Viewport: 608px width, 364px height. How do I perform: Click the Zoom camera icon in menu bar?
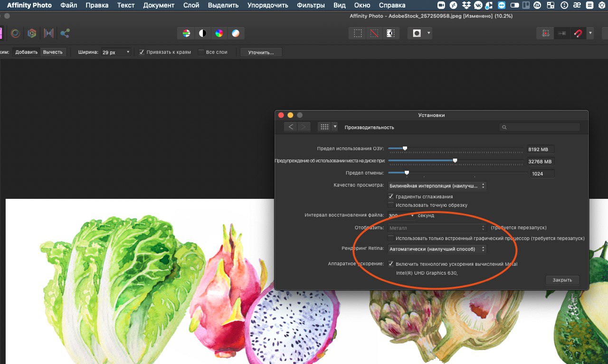(x=441, y=5)
